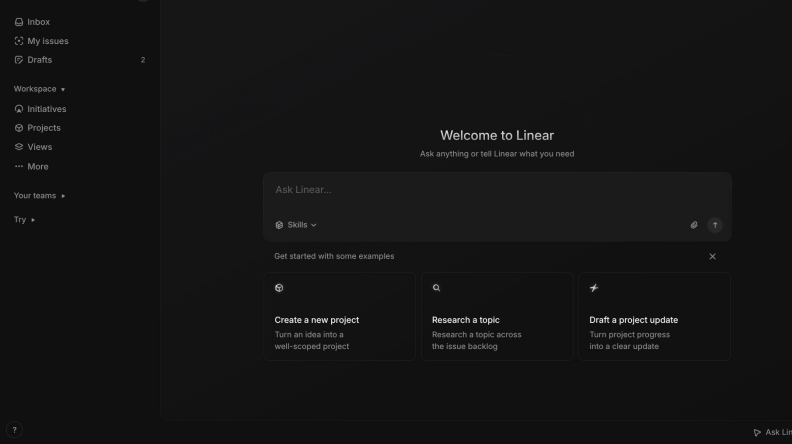The height and width of the screenshot is (444, 792).
Task: Collapse the Workspace section
Action: [39, 89]
